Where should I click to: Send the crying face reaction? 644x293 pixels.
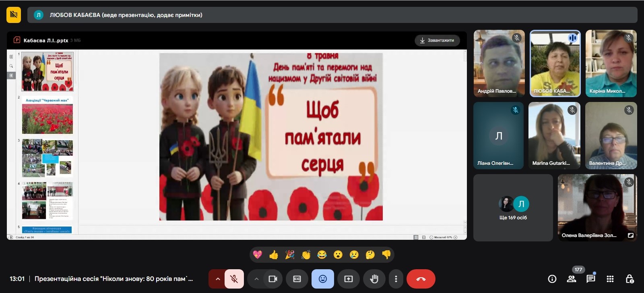(354, 255)
